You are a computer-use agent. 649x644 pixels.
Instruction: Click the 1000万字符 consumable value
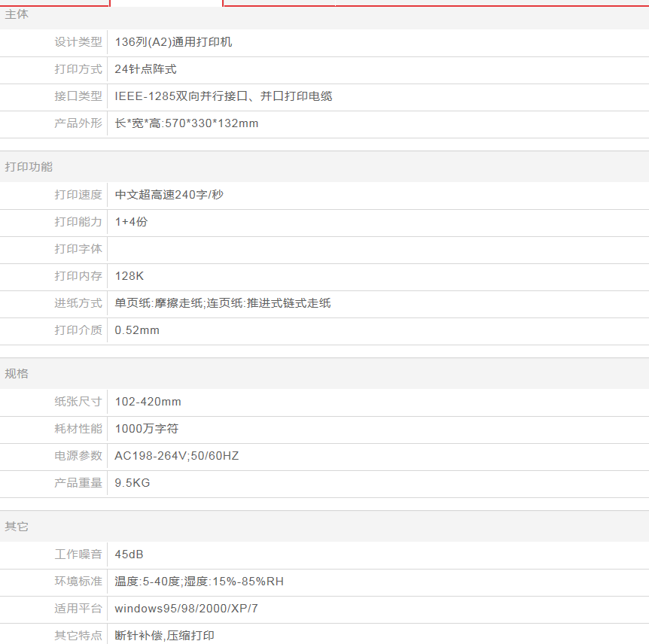coord(146,429)
